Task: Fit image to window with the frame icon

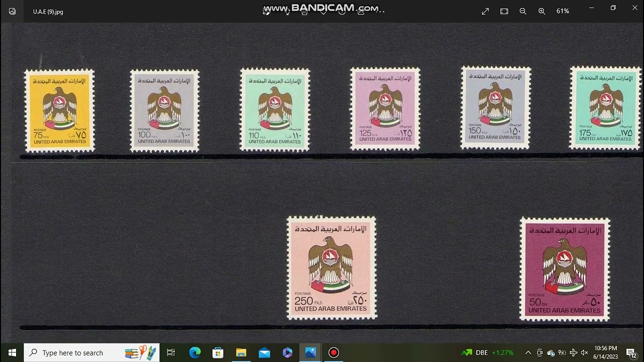Action: pyautogui.click(x=504, y=11)
